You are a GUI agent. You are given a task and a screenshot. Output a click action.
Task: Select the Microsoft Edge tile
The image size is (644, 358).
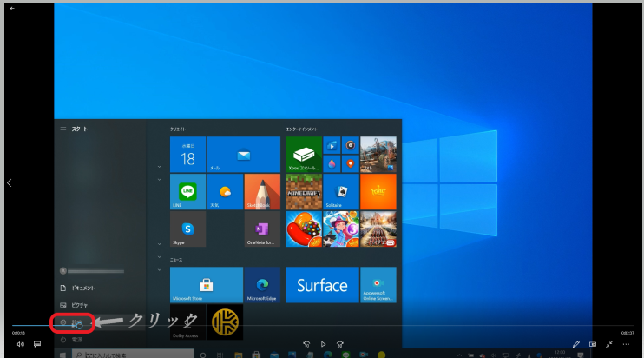point(262,284)
